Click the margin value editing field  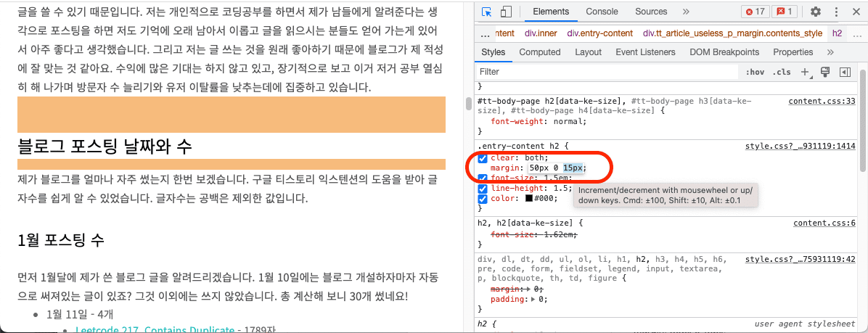click(557, 168)
